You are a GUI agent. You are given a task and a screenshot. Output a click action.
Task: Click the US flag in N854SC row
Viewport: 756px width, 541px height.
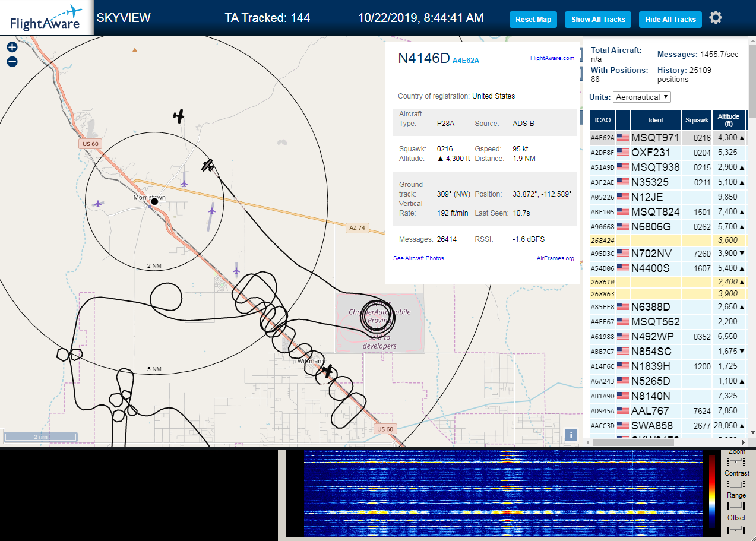pyautogui.click(x=623, y=352)
